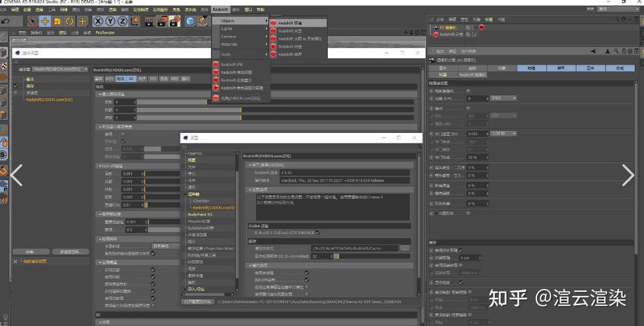Image resolution: width=644 pixels, height=326 pixels.
Task: Toggle the 保存 checkbox in Render Settings list
Action: 16,86
